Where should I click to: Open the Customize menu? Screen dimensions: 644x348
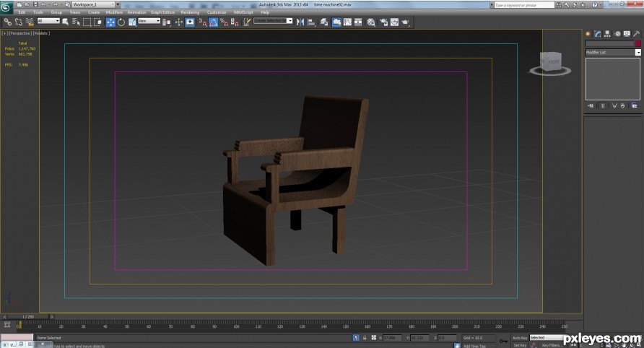click(217, 12)
